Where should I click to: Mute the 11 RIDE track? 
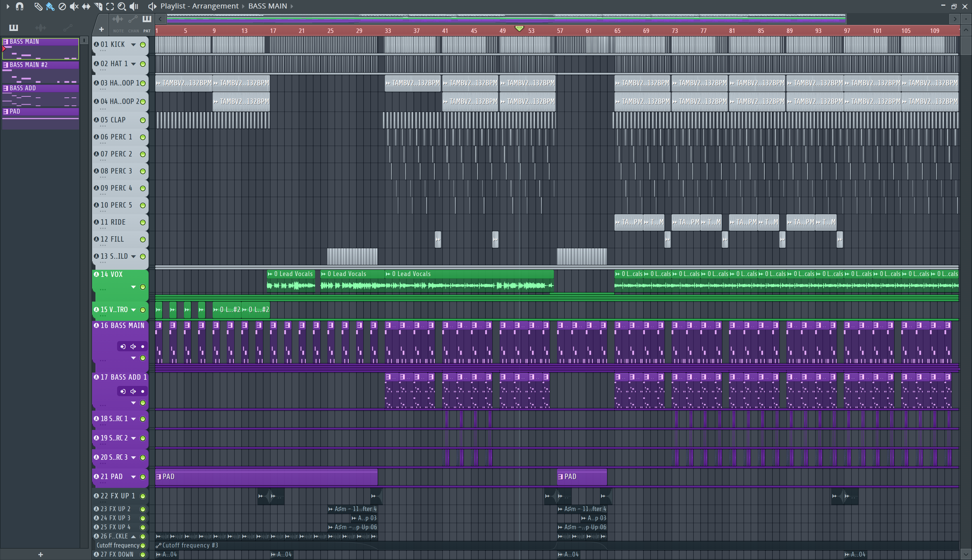point(143,222)
